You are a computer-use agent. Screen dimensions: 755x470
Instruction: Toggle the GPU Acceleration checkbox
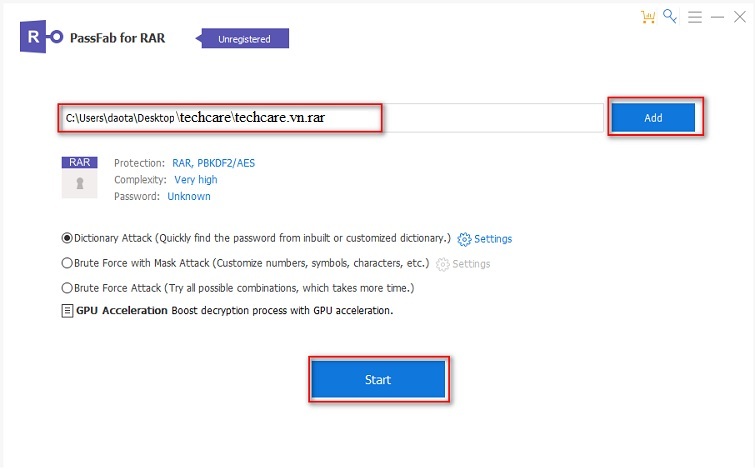point(67,311)
